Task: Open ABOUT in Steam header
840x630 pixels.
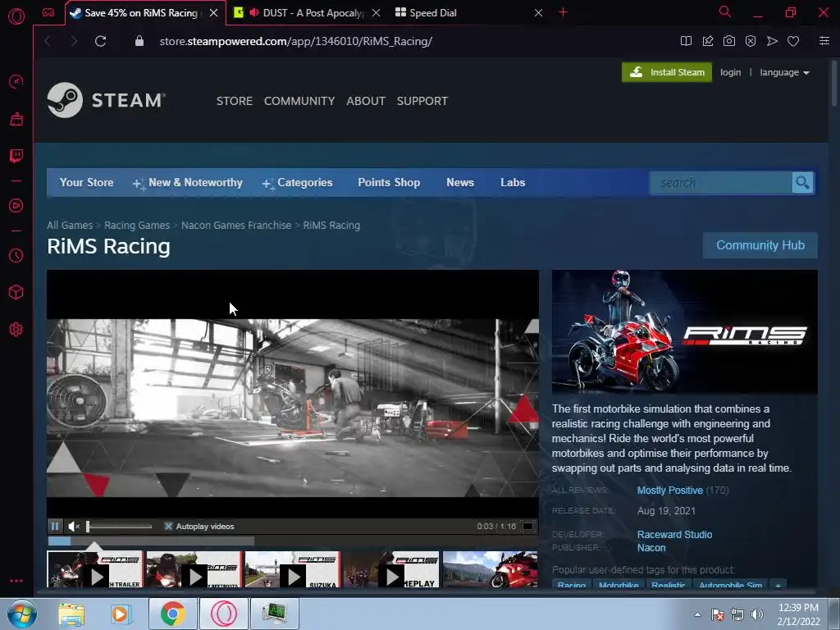Action: [366, 101]
